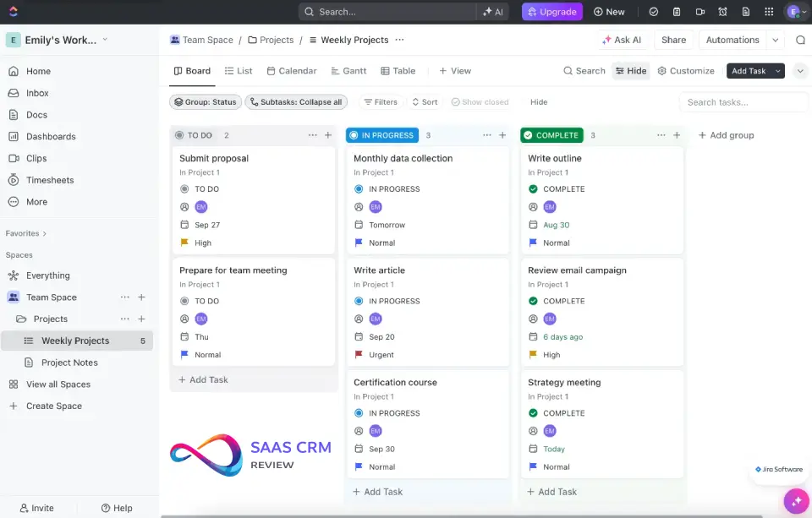Click the Timesheets icon in the sidebar

pyautogui.click(x=14, y=180)
